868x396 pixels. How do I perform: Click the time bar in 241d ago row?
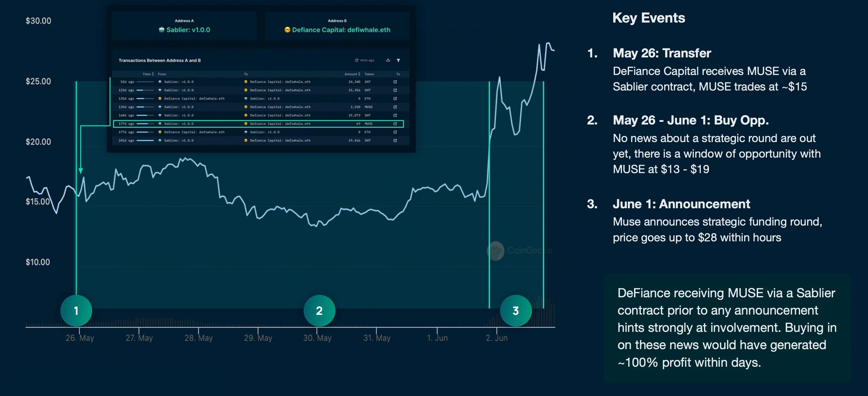pyautogui.click(x=145, y=141)
